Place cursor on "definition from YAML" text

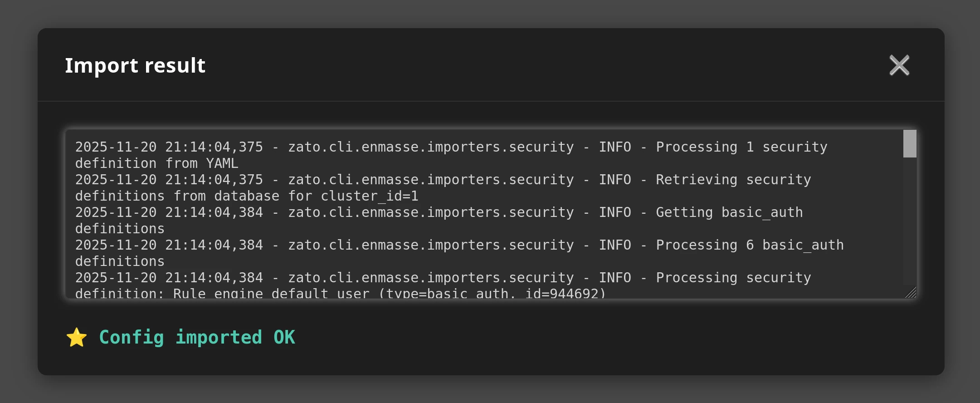156,163
